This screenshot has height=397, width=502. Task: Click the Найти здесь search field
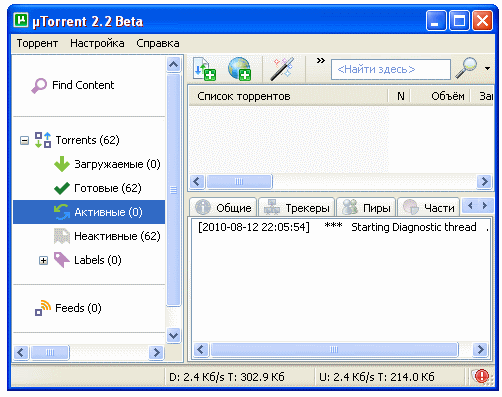point(391,69)
